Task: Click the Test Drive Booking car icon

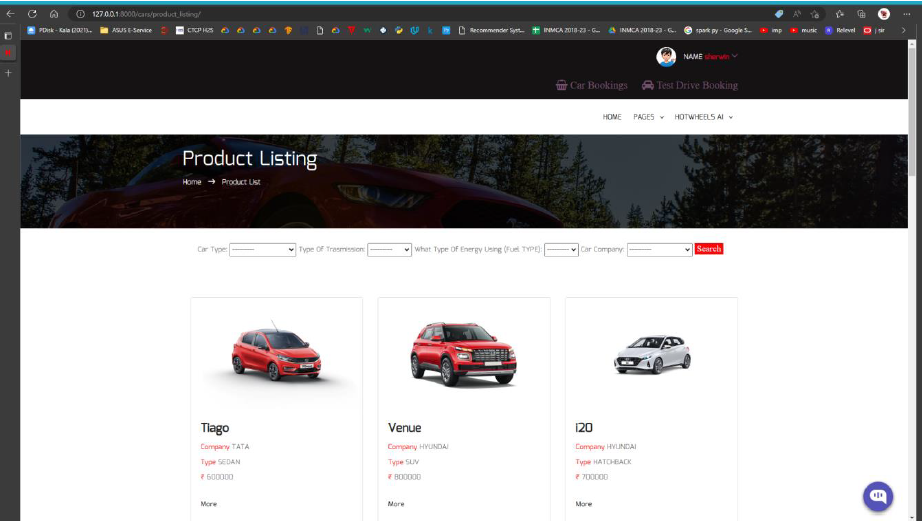Action: coord(648,85)
